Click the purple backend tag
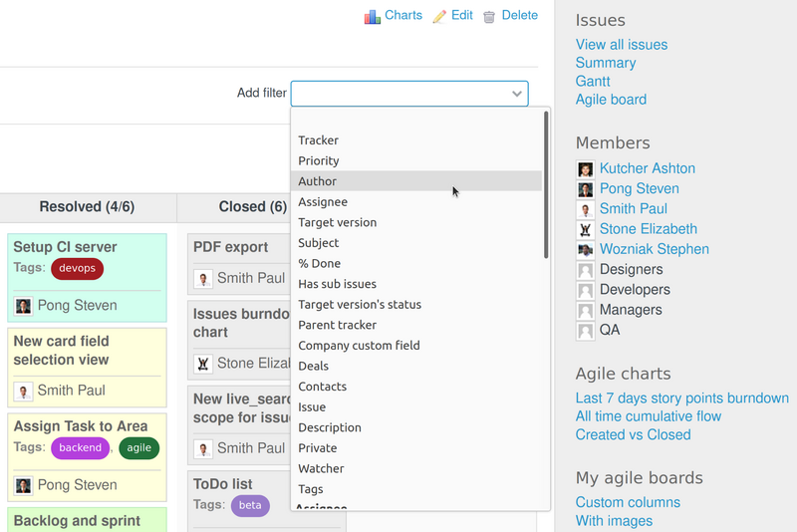Viewport: 797px width, 532px height. 80,448
